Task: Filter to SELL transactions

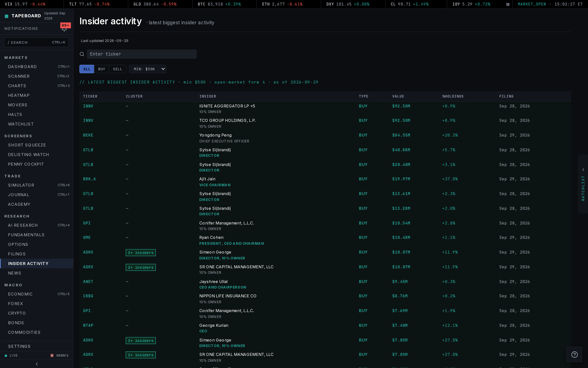Action: point(118,69)
